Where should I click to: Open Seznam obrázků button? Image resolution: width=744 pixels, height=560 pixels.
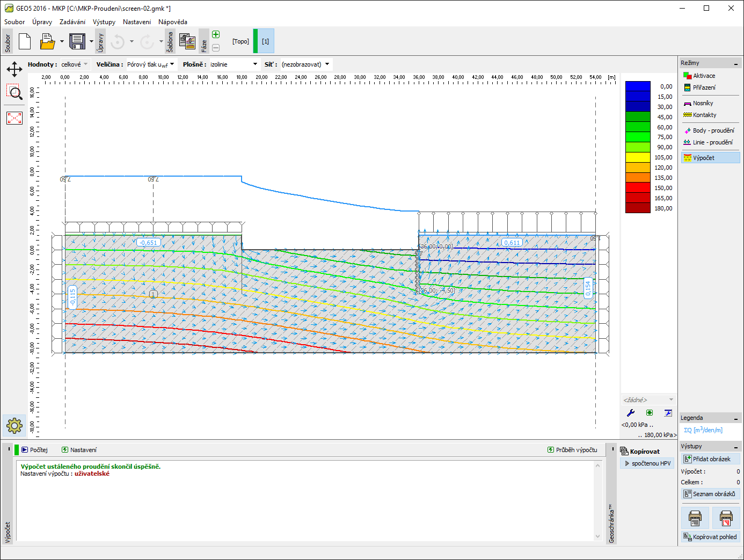pyautogui.click(x=711, y=494)
